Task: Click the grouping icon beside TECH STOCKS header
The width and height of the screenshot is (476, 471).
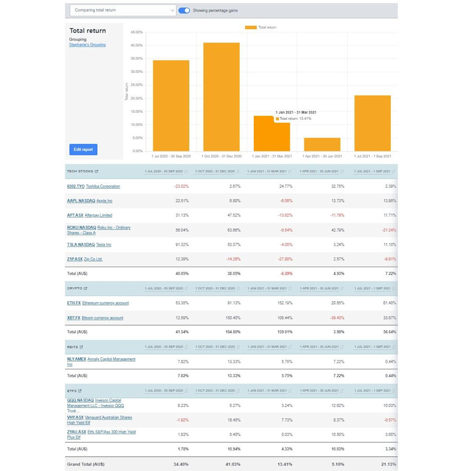Action: pos(97,172)
